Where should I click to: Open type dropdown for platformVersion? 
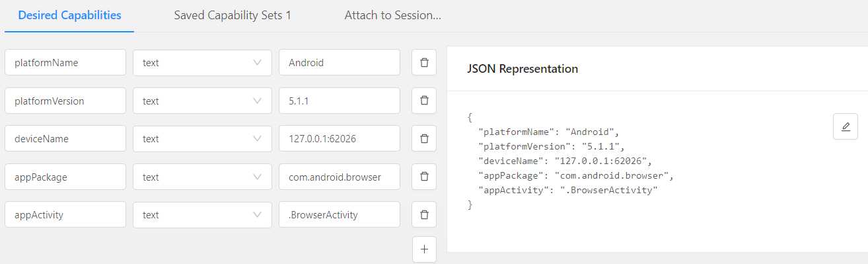(x=202, y=101)
